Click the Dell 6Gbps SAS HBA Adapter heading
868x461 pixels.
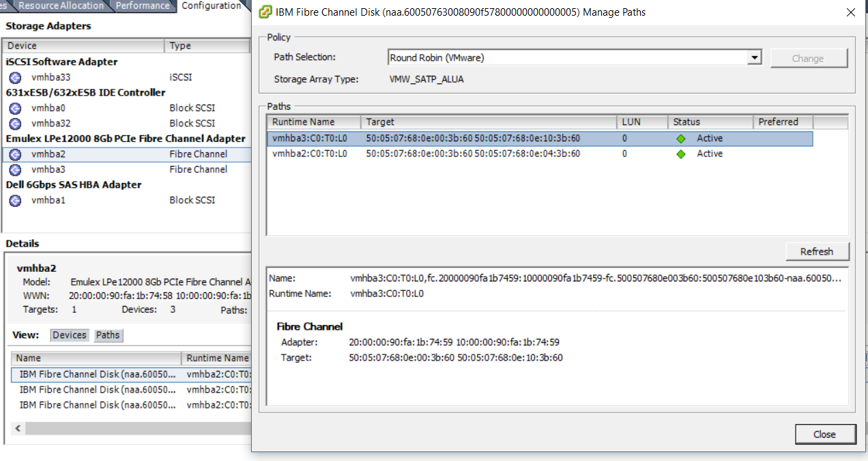click(x=74, y=185)
